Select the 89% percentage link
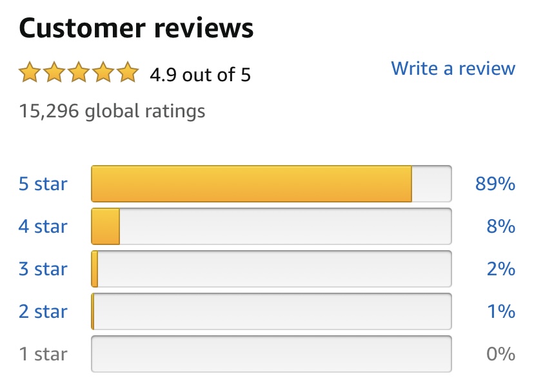Image resolution: width=534 pixels, height=392 pixels. [495, 184]
